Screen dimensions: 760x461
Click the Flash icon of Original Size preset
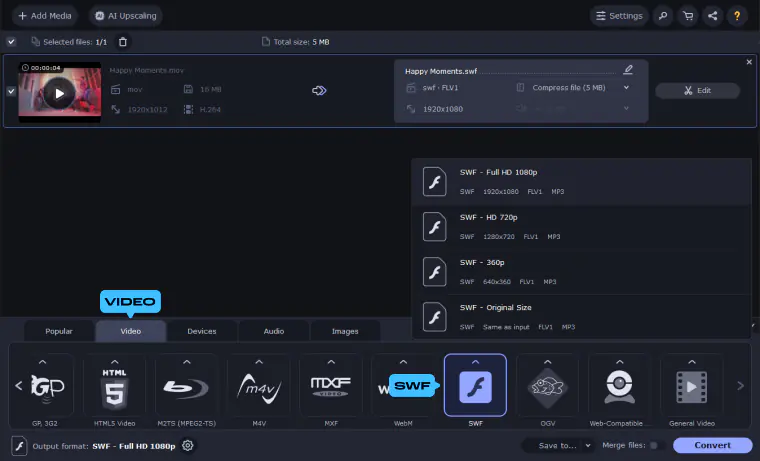(434, 317)
